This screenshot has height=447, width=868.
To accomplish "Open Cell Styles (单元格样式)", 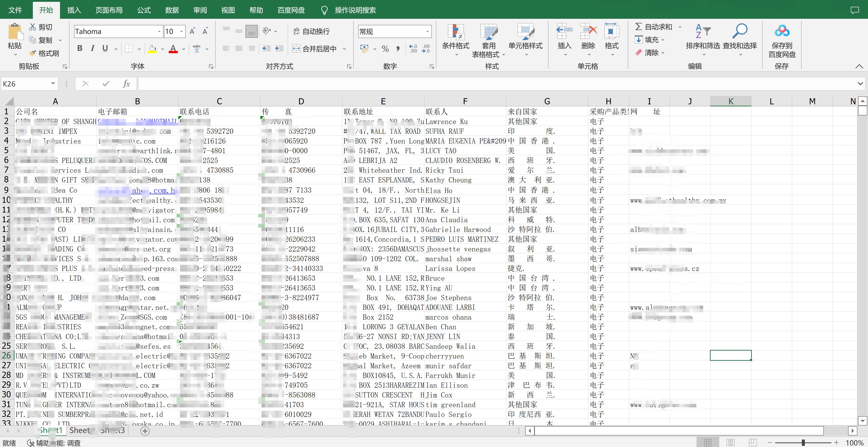I will [525, 40].
